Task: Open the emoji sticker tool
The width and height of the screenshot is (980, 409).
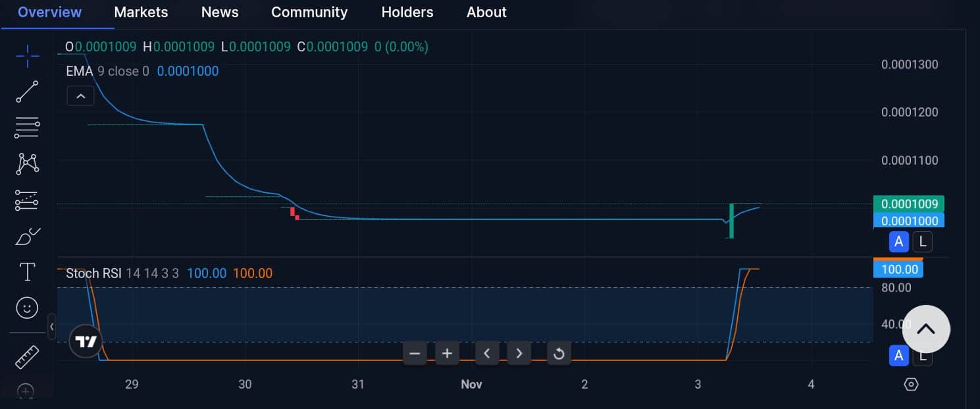Action: coord(27,308)
